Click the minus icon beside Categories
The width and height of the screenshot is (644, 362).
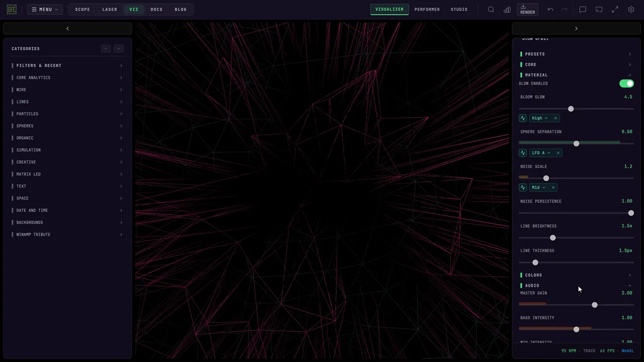tap(106, 49)
